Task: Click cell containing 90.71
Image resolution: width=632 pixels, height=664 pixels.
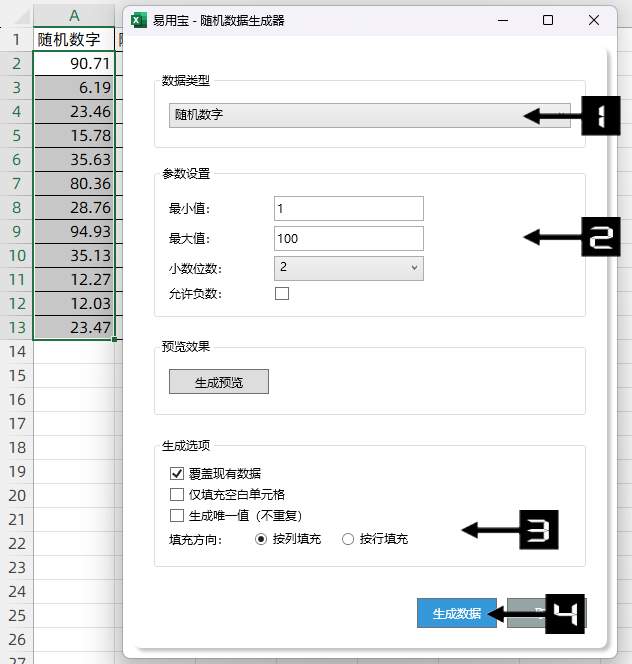Action: coord(74,64)
